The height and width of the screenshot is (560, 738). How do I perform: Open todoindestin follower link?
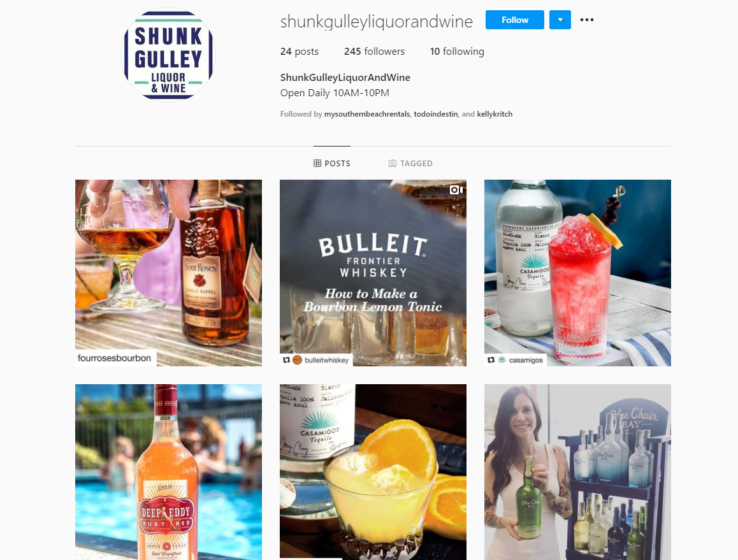(x=436, y=114)
